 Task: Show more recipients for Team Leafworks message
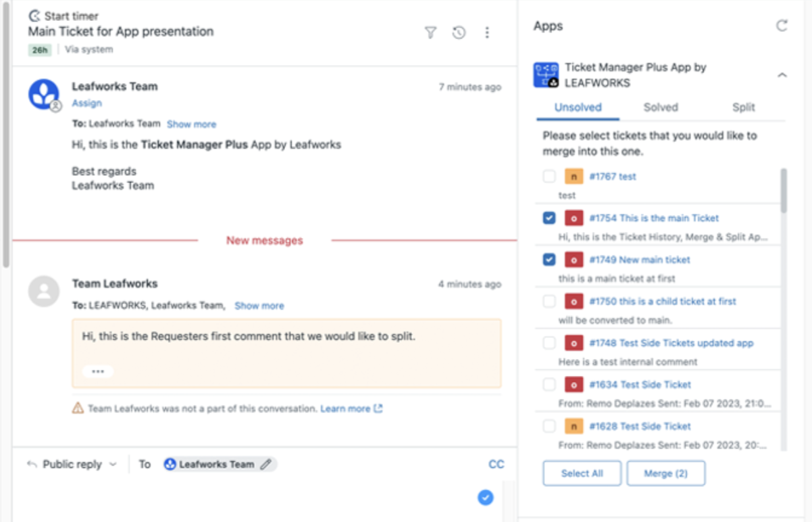coord(259,306)
